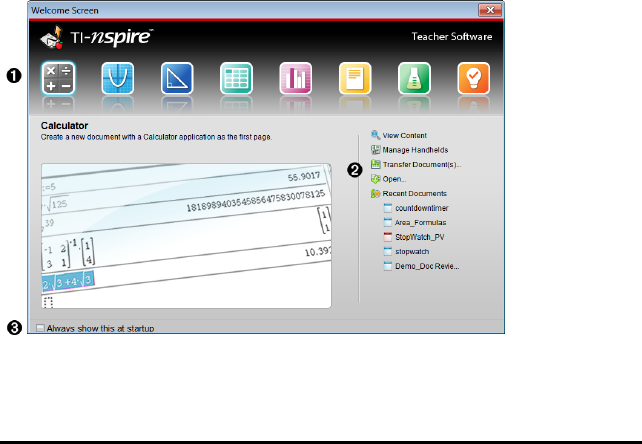Screen dimensions: 642x444
Task: Click the red file icon beside StopWatch_PV
Action: (x=388, y=237)
